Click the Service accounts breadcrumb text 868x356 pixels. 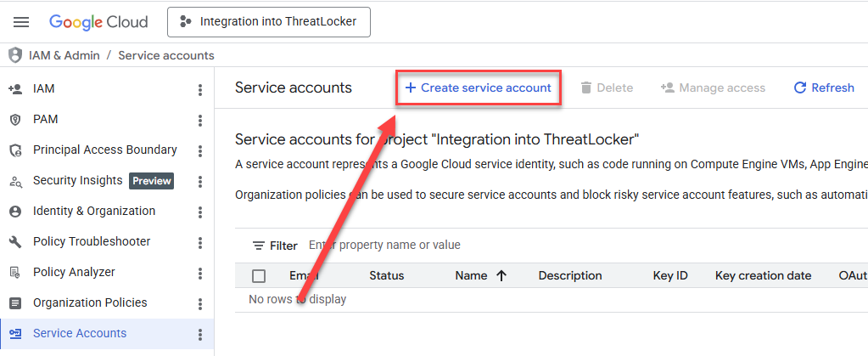pos(166,55)
